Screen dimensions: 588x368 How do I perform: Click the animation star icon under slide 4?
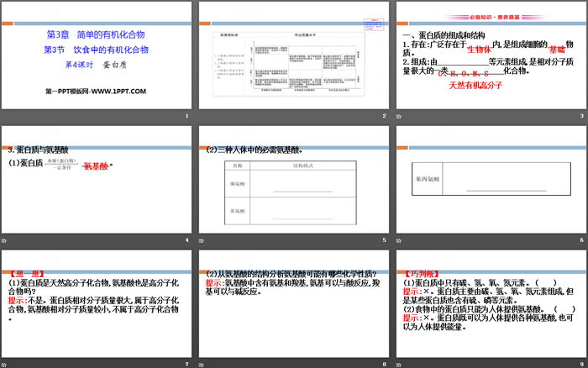point(3,240)
